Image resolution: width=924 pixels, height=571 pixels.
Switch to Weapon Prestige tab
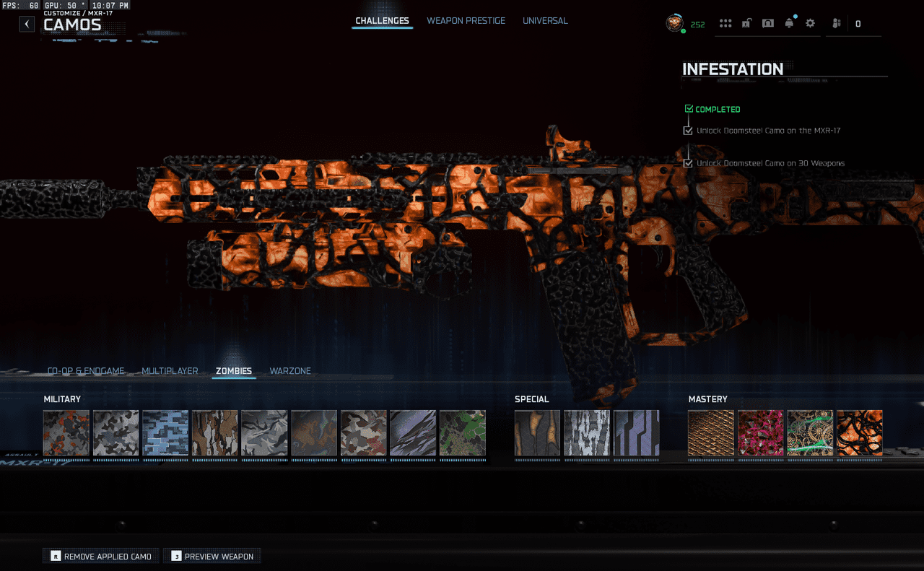(x=466, y=21)
